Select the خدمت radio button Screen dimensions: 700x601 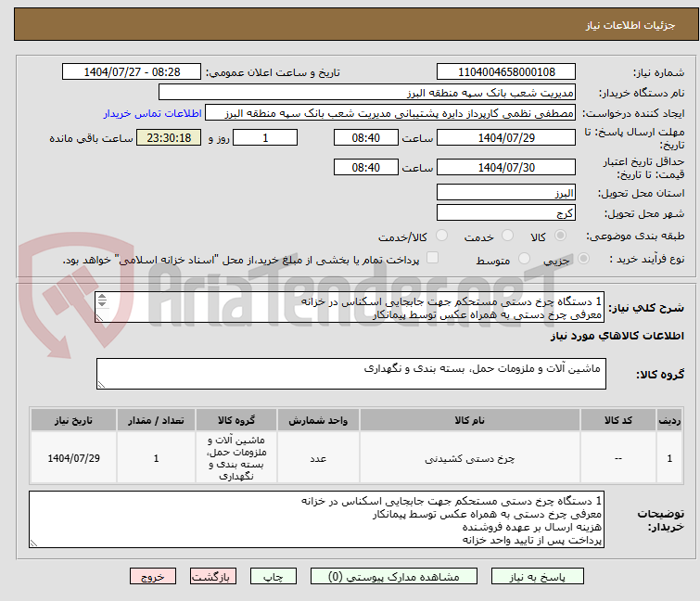point(507,236)
